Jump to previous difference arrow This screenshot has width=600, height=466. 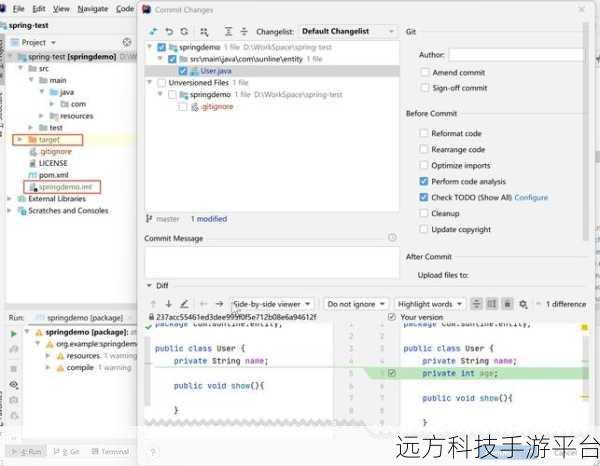pos(153,304)
